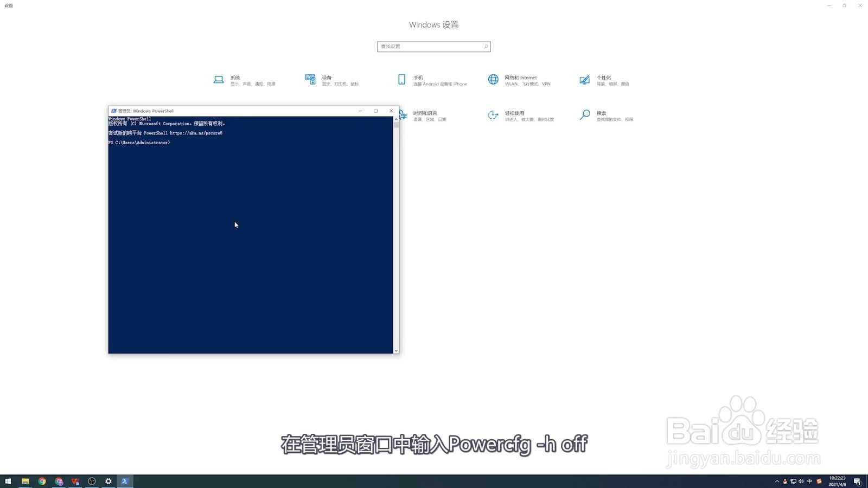Screen dimensions: 868x488
Task: Minimize the Settings window
Action: 829,5
